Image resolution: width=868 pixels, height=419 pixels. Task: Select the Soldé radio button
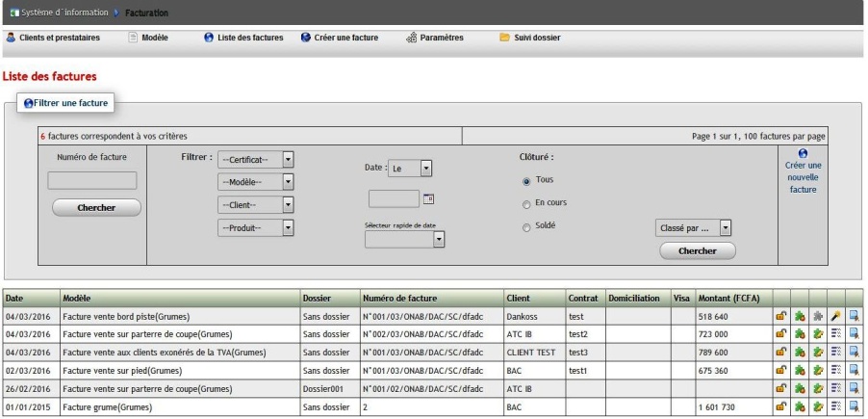pyautogui.click(x=526, y=227)
